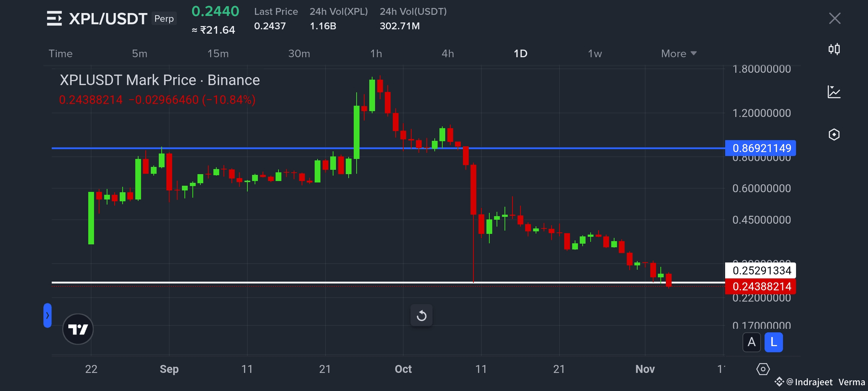The image size is (868, 391).
Task: Toggle the log scale L button
Action: tap(774, 342)
